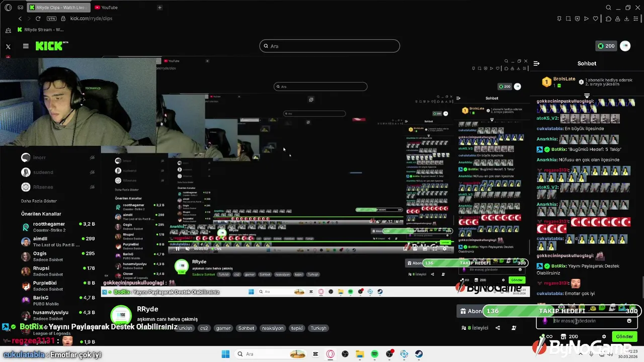Click the RRyde channel name under the player

147,309
